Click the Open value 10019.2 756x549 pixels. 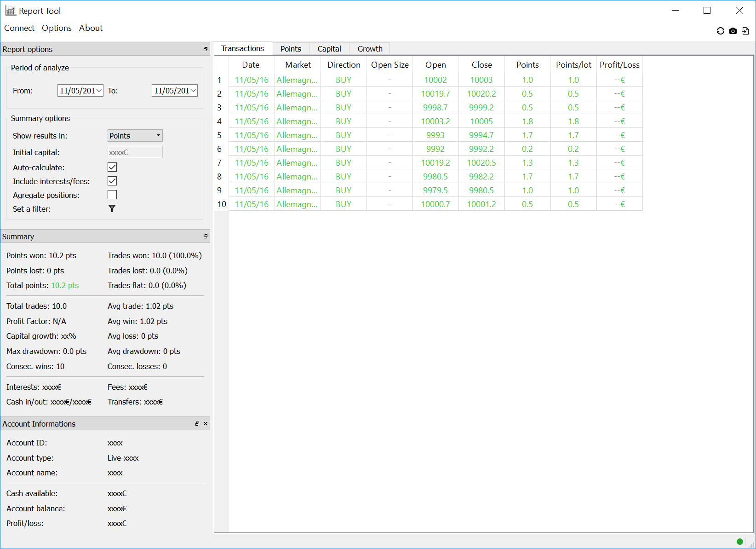[x=435, y=163]
